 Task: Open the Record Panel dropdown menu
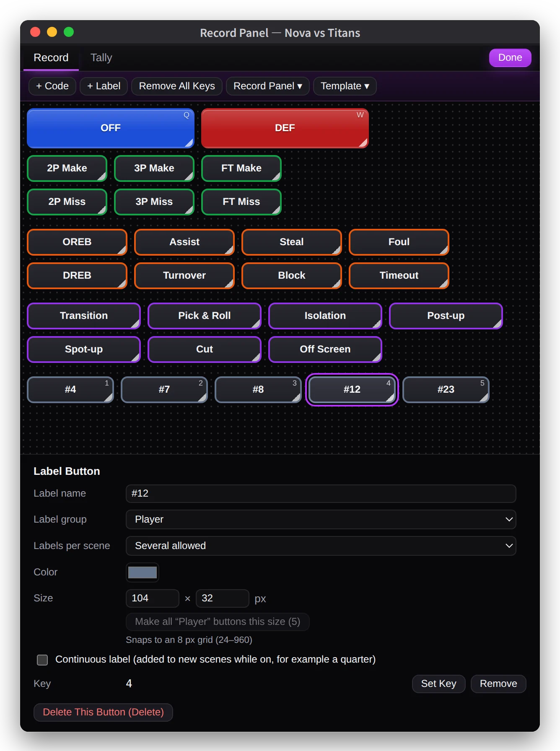tap(267, 86)
